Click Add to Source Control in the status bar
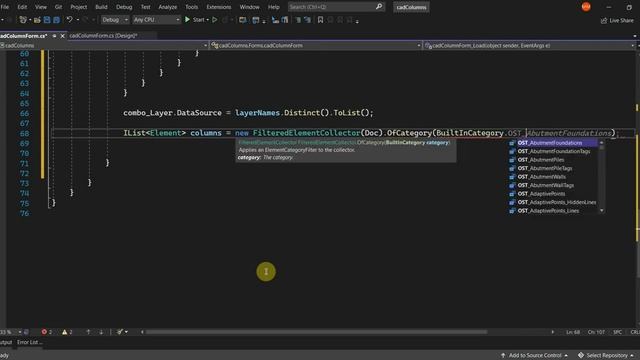Viewport: 640px width, 360px height. [x=534, y=356]
